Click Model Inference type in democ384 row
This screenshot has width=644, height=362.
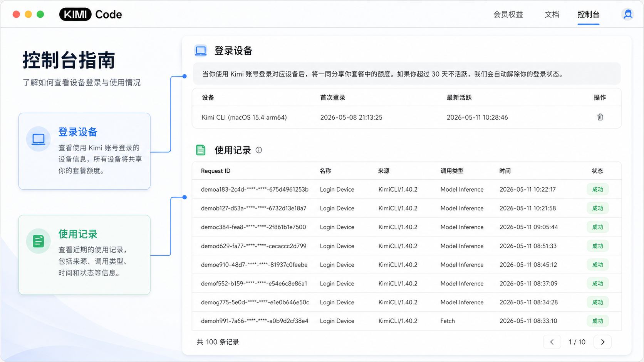462,227
